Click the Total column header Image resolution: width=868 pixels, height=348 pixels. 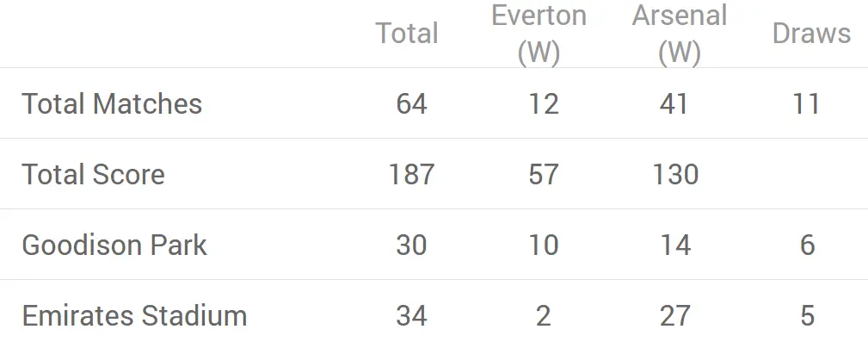pos(407,34)
